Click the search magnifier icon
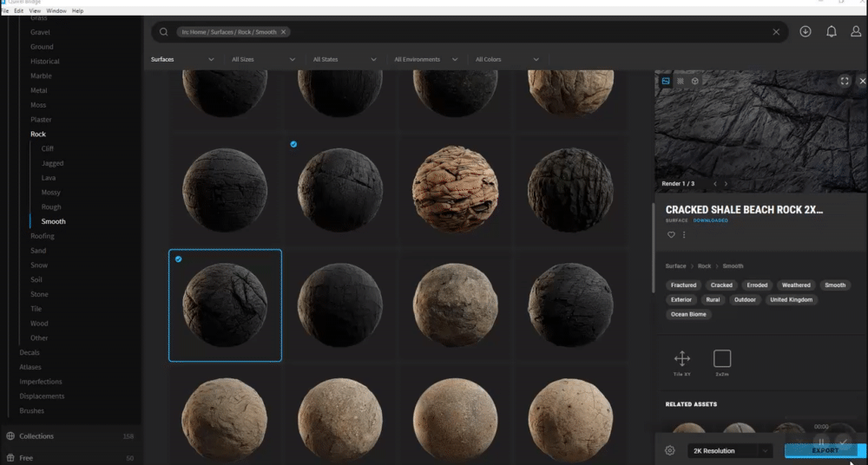868x465 pixels. pos(163,32)
